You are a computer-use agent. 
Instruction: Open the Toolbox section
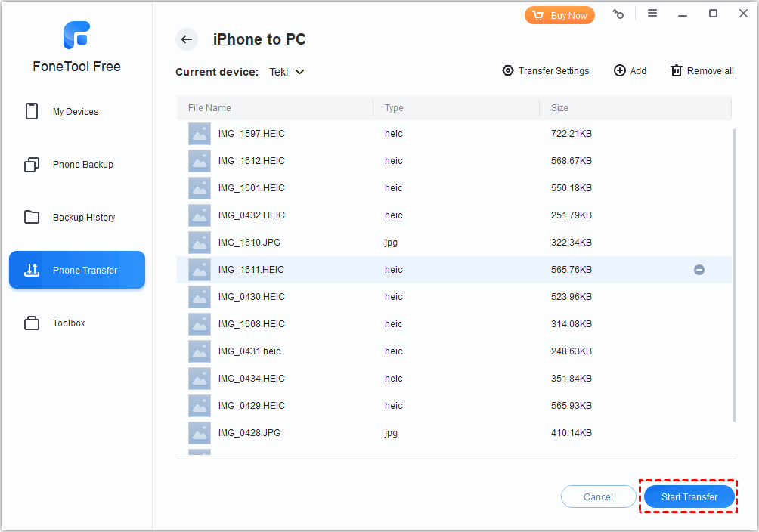(x=31, y=323)
